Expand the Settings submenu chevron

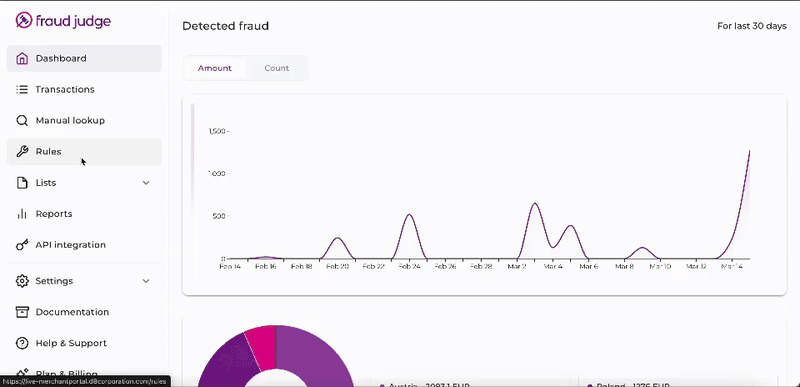coord(146,281)
